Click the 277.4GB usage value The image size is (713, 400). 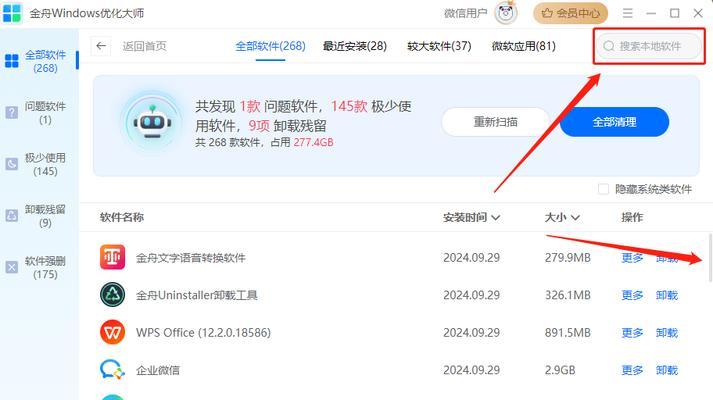pyautogui.click(x=313, y=142)
